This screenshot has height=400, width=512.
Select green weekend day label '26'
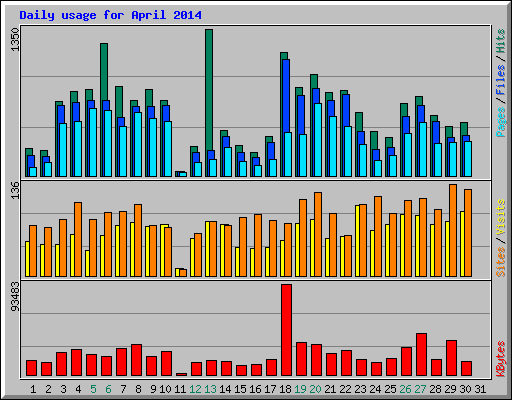(x=405, y=389)
